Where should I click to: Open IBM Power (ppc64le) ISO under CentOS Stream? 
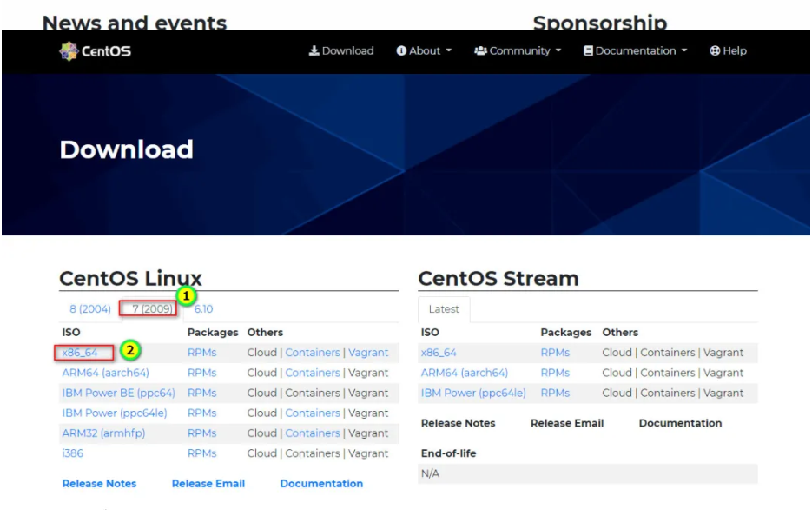coord(473,394)
